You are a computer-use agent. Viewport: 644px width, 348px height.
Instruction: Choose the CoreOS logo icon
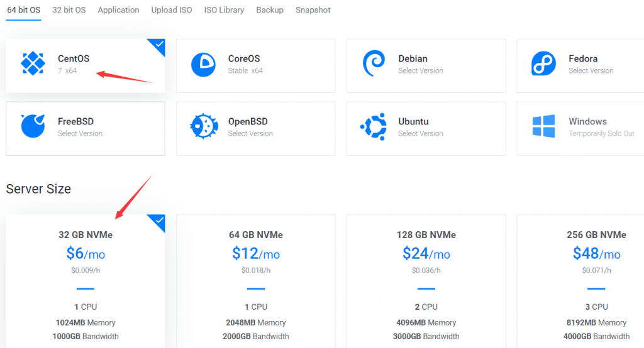pyautogui.click(x=203, y=65)
